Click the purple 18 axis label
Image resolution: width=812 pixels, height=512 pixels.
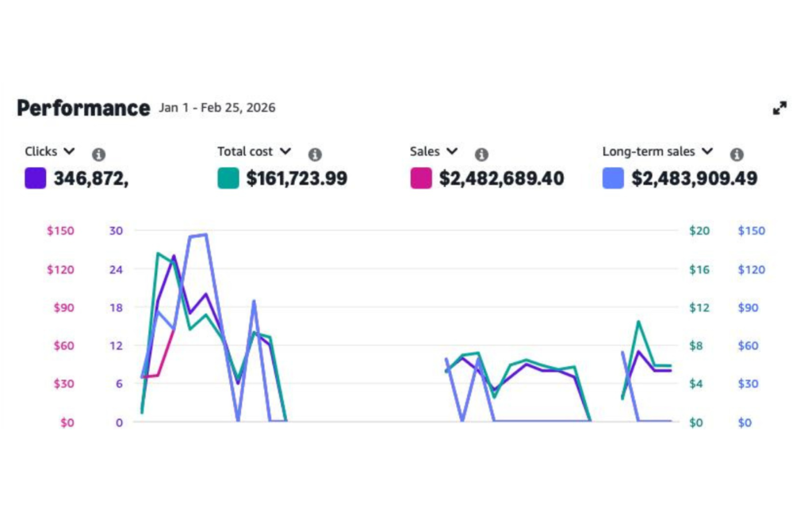116,308
